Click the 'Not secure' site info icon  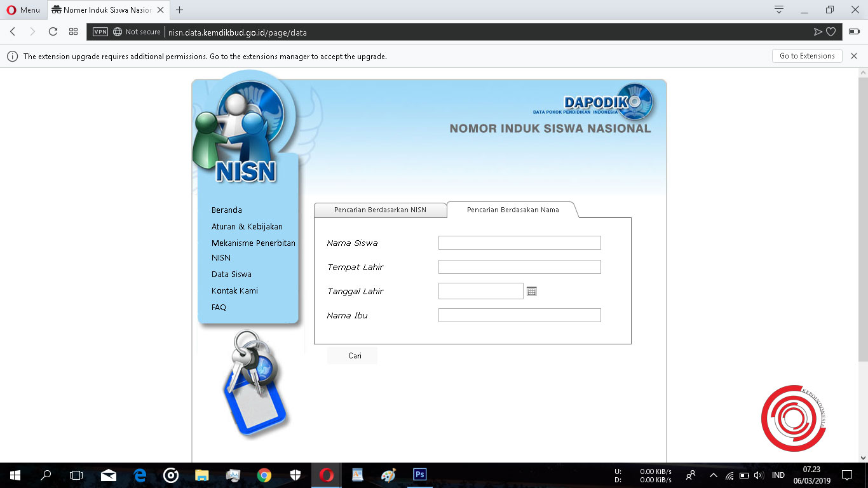click(118, 31)
